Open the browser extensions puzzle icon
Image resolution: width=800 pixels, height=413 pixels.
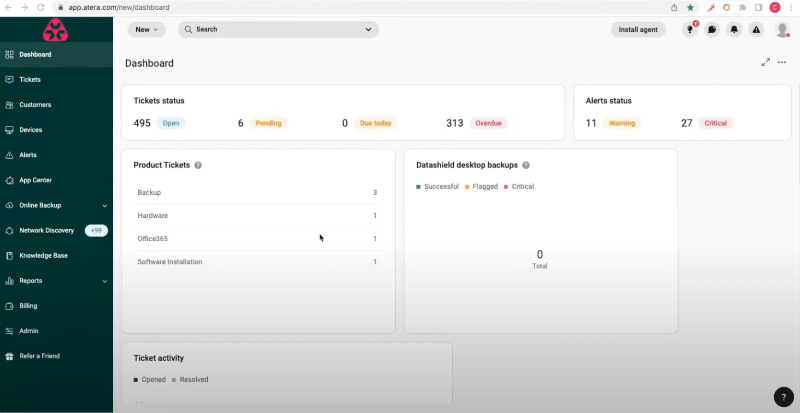pyautogui.click(x=742, y=8)
